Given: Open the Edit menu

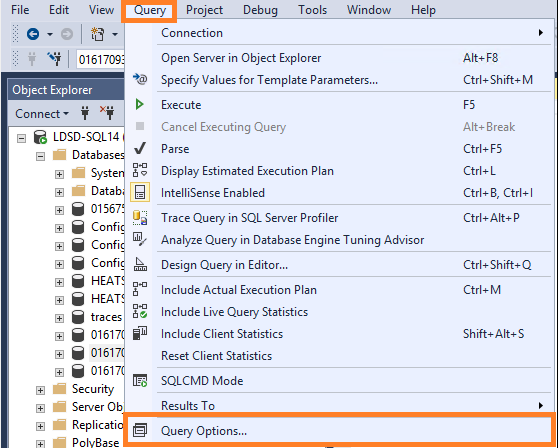Looking at the screenshot, I should click(x=59, y=10).
